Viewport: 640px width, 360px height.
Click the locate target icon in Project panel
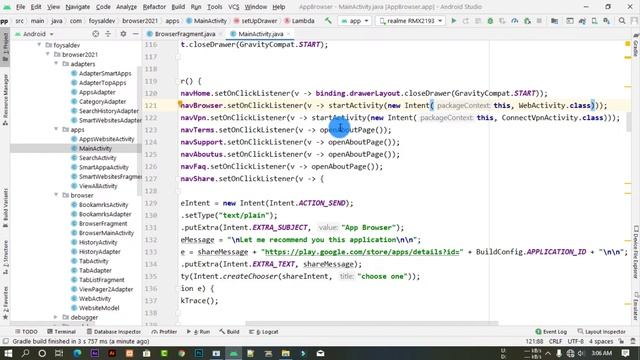pyautogui.click(x=96, y=34)
